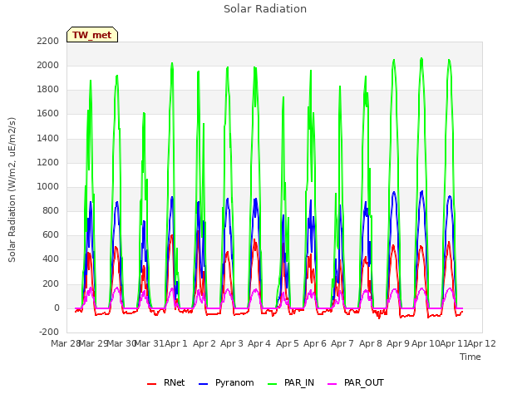Image resolution: width=532 pixels, height=399 pixels.
Task: Click the Apr 3 x-axis date label
Action: coord(232,343)
